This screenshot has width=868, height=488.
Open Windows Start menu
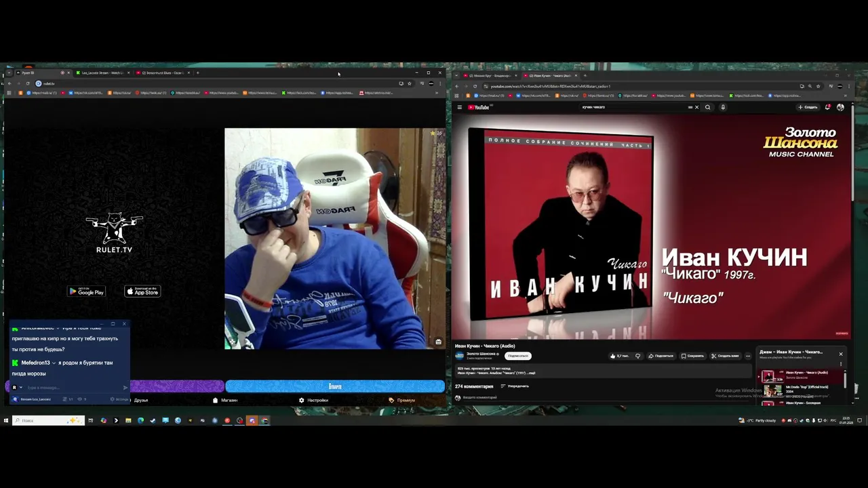point(5,420)
